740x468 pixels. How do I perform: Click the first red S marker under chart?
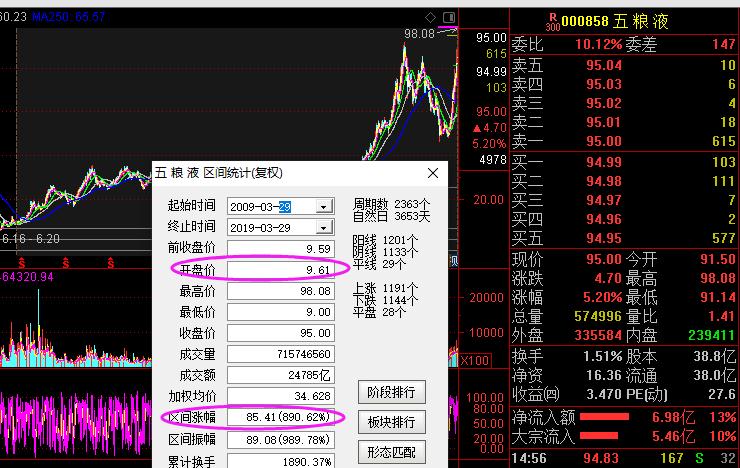click(x=22, y=263)
